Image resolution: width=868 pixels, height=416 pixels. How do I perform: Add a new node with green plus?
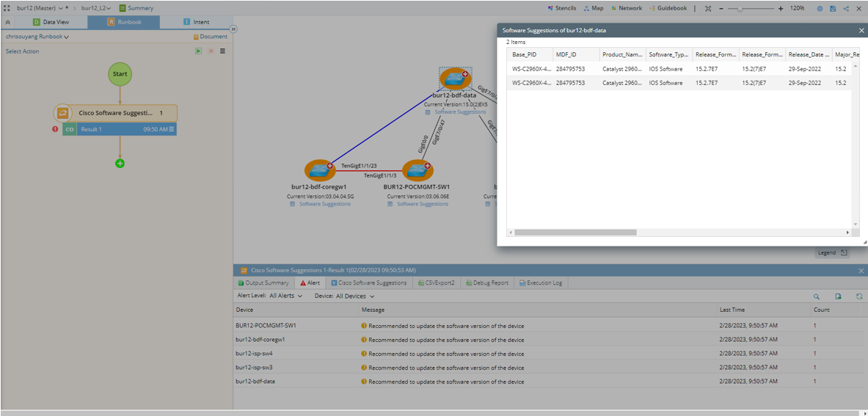pyautogui.click(x=120, y=163)
